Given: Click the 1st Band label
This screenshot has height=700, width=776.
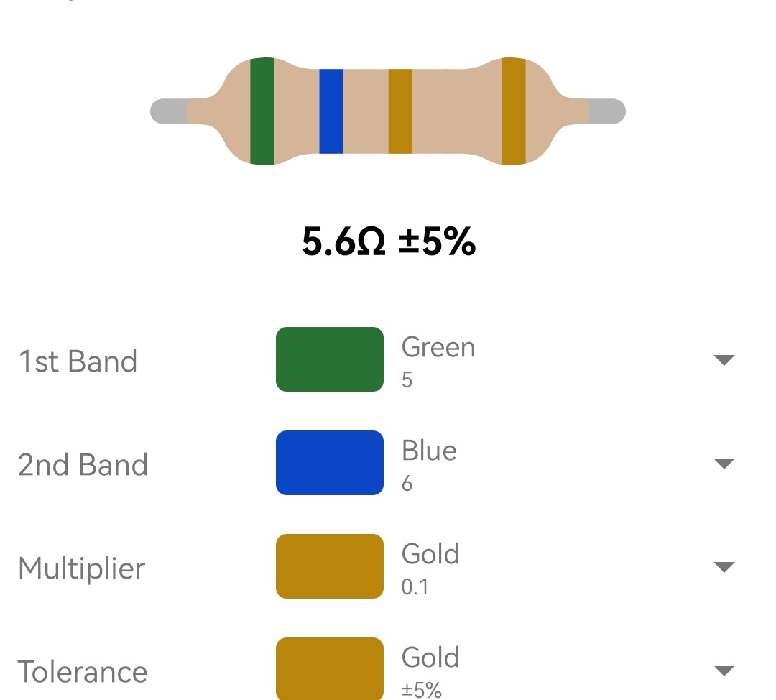Looking at the screenshot, I should [78, 361].
